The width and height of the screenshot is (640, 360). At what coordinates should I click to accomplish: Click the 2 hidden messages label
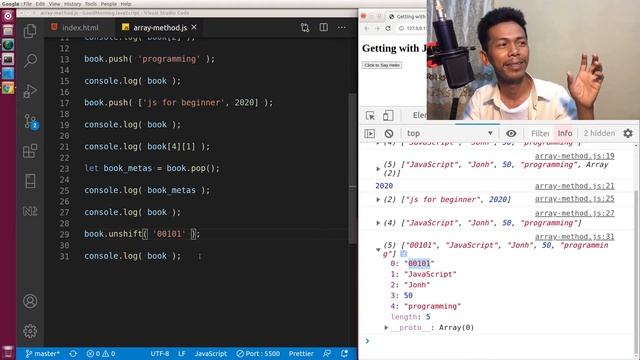click(599, 133)
